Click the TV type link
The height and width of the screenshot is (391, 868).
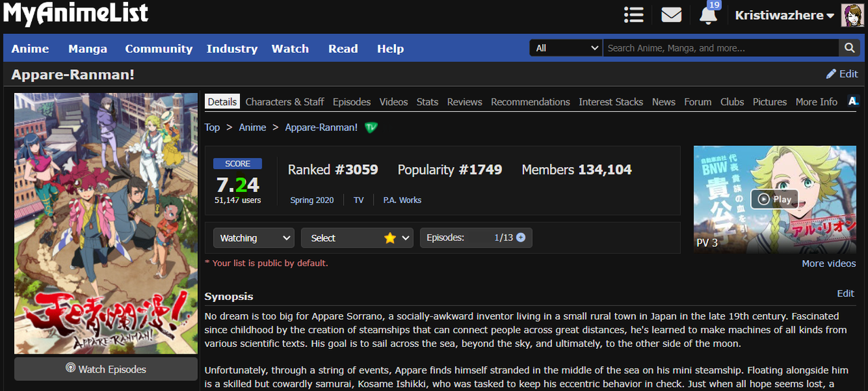(x=359, y=200)
